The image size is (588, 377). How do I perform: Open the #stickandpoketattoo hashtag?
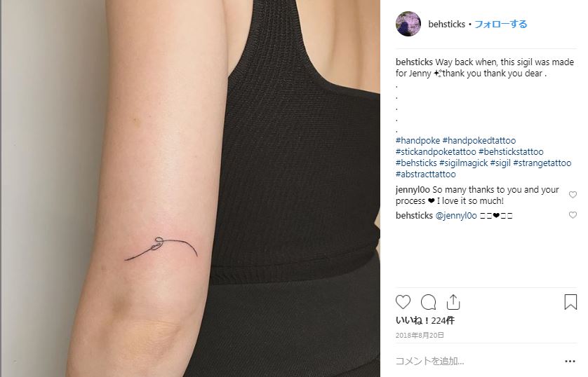pos(436,152)
